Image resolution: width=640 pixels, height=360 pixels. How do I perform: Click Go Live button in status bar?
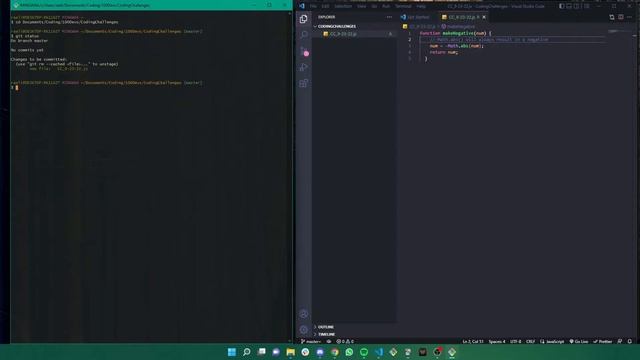point(579,341)
